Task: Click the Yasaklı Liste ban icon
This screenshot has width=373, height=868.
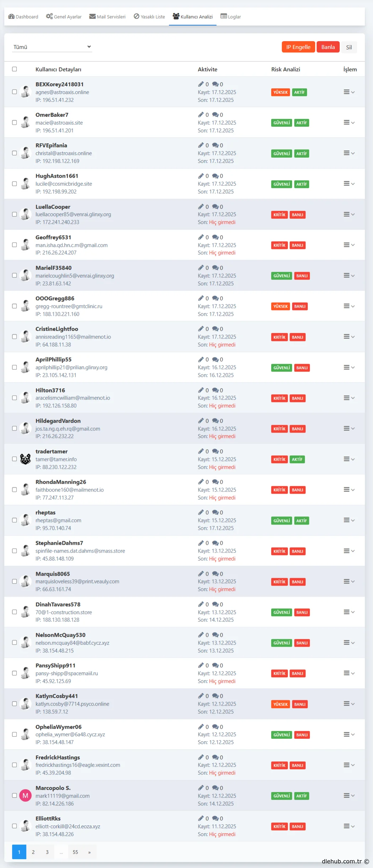Action: click(x=136, y=16)
